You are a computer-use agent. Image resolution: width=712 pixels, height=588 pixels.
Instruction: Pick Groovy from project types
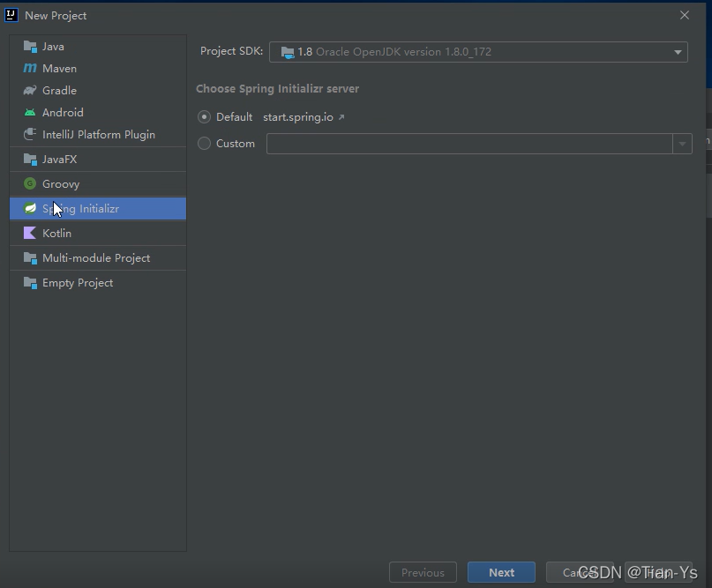(x=98, y=183)
